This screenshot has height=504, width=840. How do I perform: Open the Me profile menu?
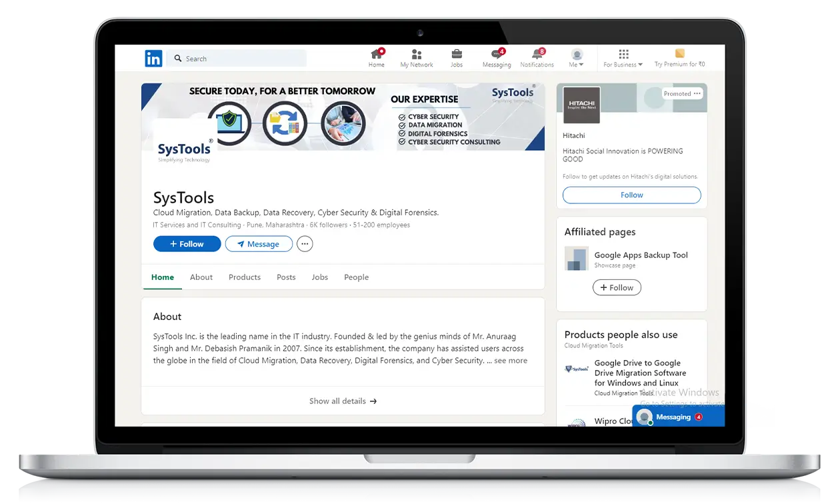(577, 58)
